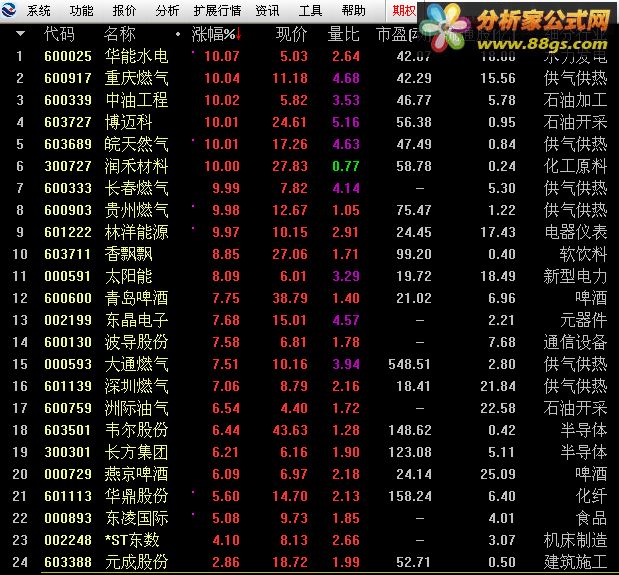Select stock row 长春燃气
This screenshot has height=575, width=619.
tap(310, 188)
